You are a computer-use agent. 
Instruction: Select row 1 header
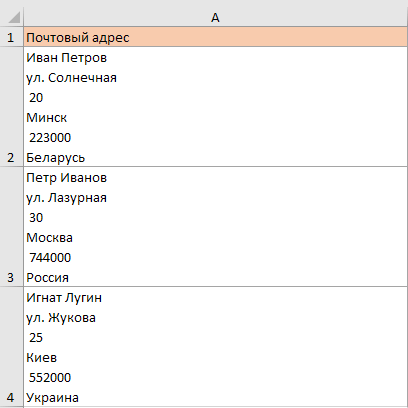11,37
